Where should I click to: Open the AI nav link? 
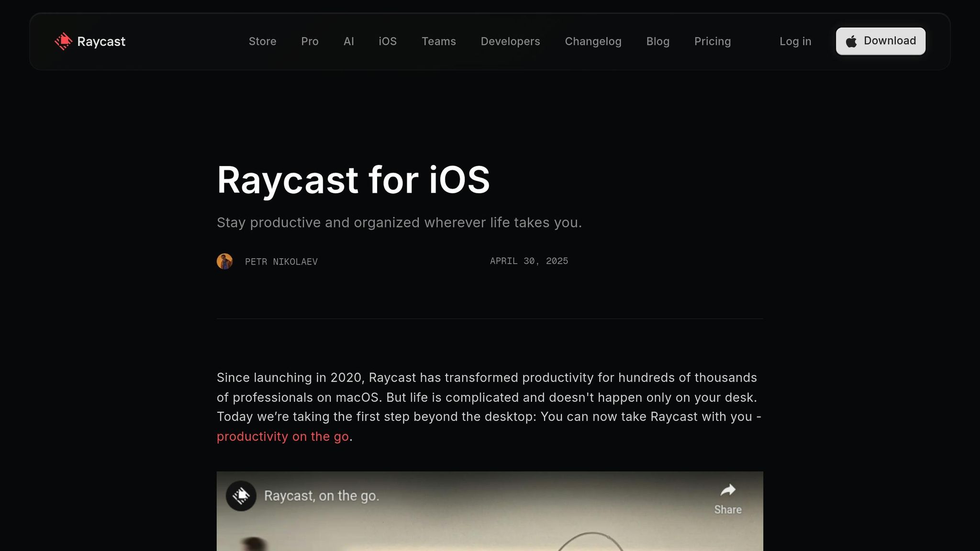pos(348,42)
